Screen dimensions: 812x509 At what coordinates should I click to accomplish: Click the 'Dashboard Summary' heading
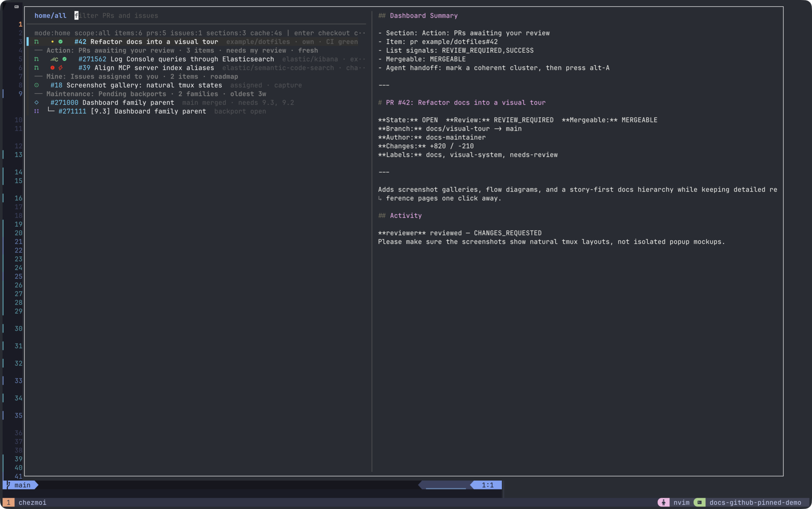424,16
